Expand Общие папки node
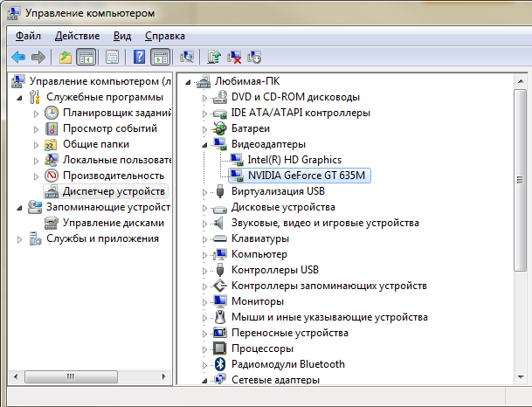The height and width of the screenshot is (407, 532). (x=36, y=145)
